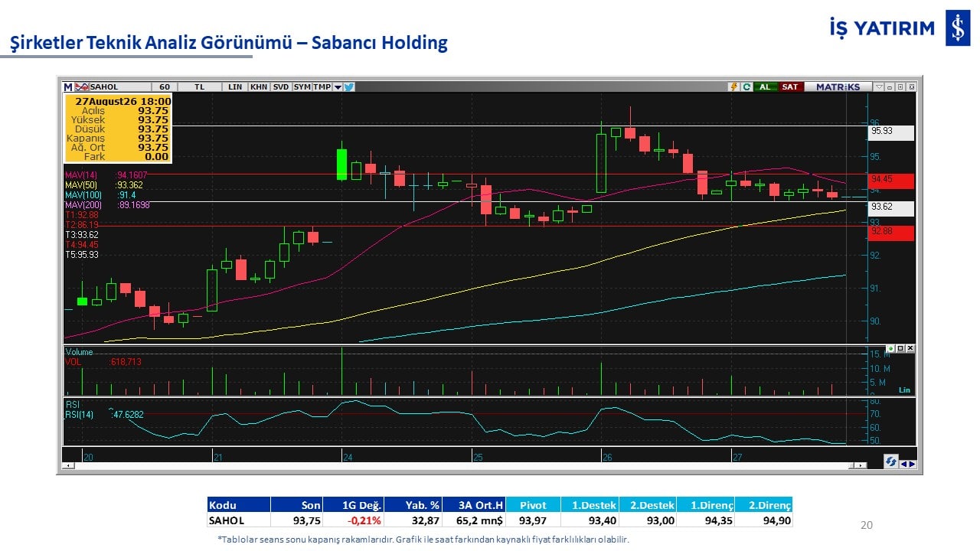Select the MAV(14) indicator label
The width and height of the screenshot is (980, 551).
point(80,175)
